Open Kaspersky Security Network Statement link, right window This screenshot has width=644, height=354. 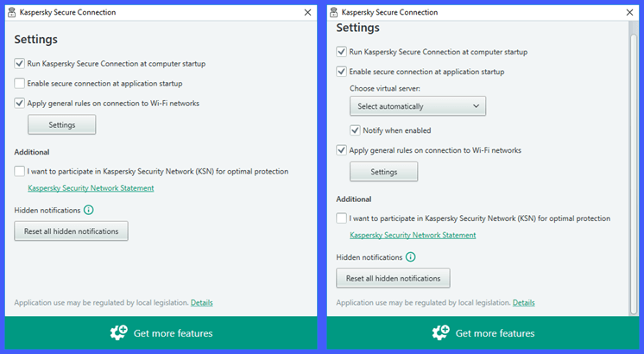pyautogui.click(x=413, y=236)
